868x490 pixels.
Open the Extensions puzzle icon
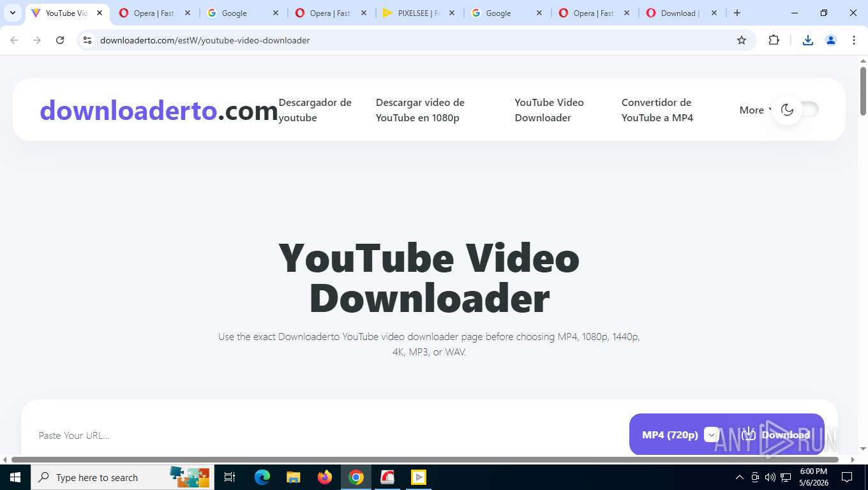coord(774,40)
